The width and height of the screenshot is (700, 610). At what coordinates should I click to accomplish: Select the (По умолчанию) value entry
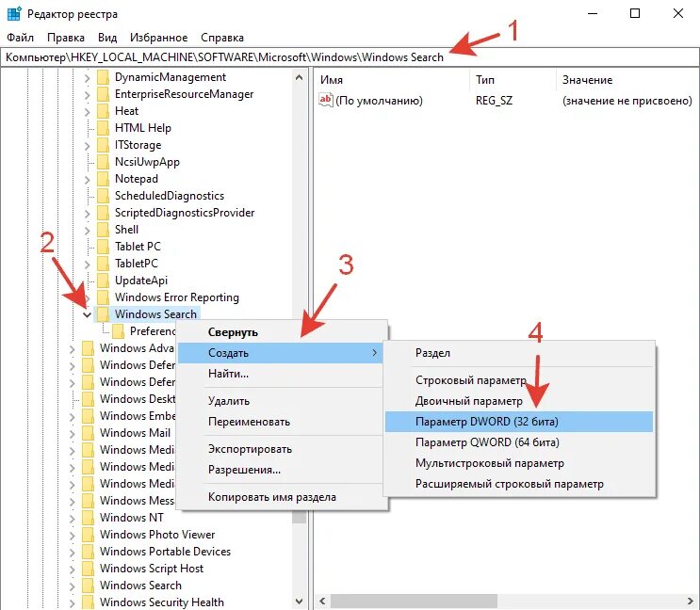coord(379,101)
